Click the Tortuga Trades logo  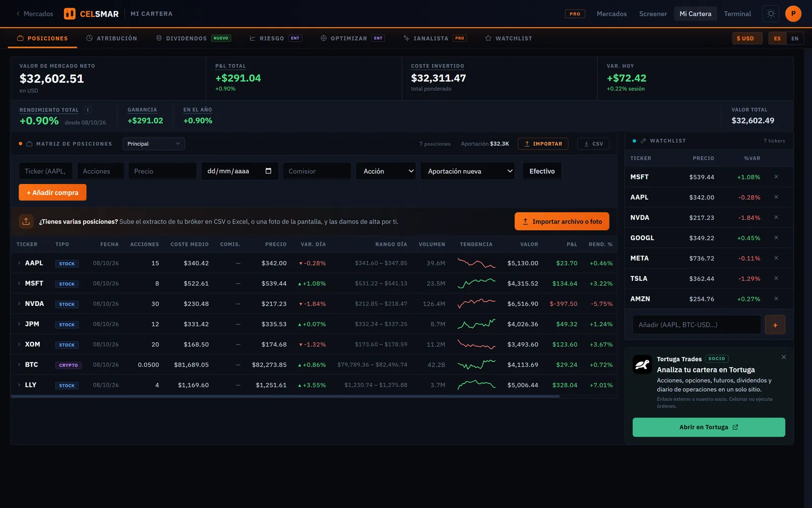pyautogui.click(x=642, y=364)
